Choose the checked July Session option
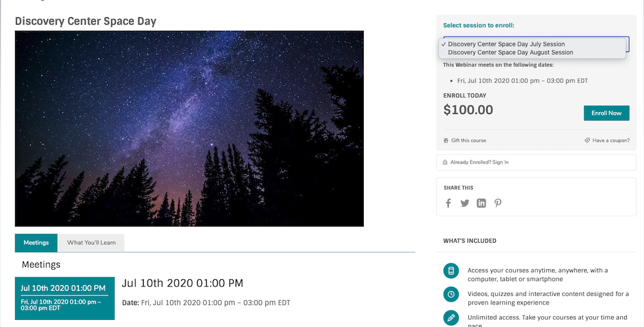This screenshot has height=327, width=644. (x=506, y=44)
